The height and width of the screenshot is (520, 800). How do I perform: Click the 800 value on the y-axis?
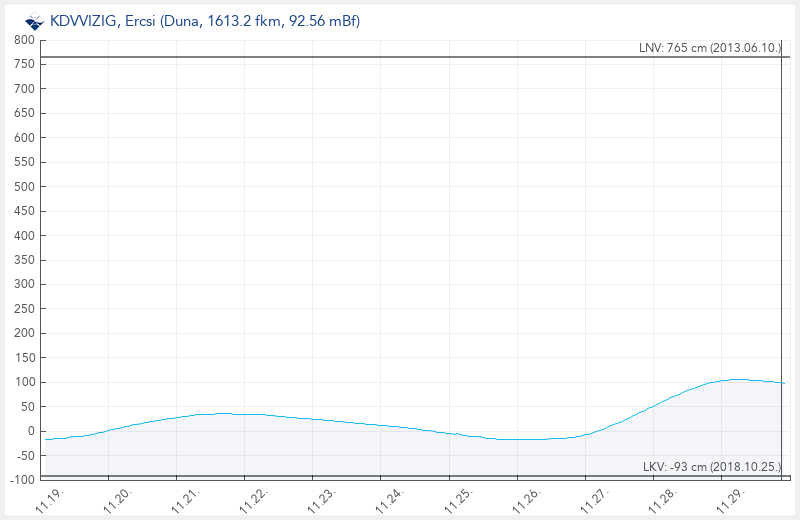click(x=25, y=40)
